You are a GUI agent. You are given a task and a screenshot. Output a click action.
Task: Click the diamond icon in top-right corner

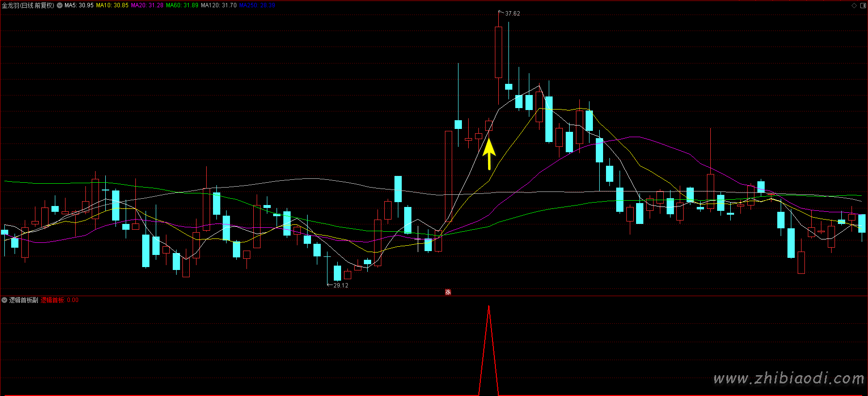click(x=854, y=5)
